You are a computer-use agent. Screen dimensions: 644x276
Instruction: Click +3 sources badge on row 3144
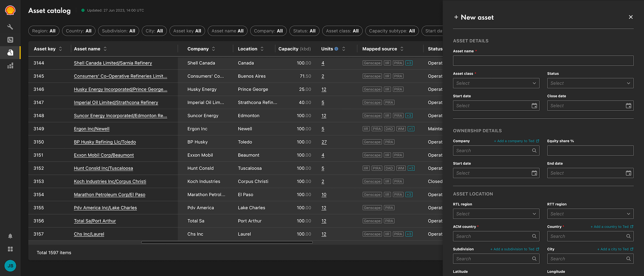coord(409,63)
